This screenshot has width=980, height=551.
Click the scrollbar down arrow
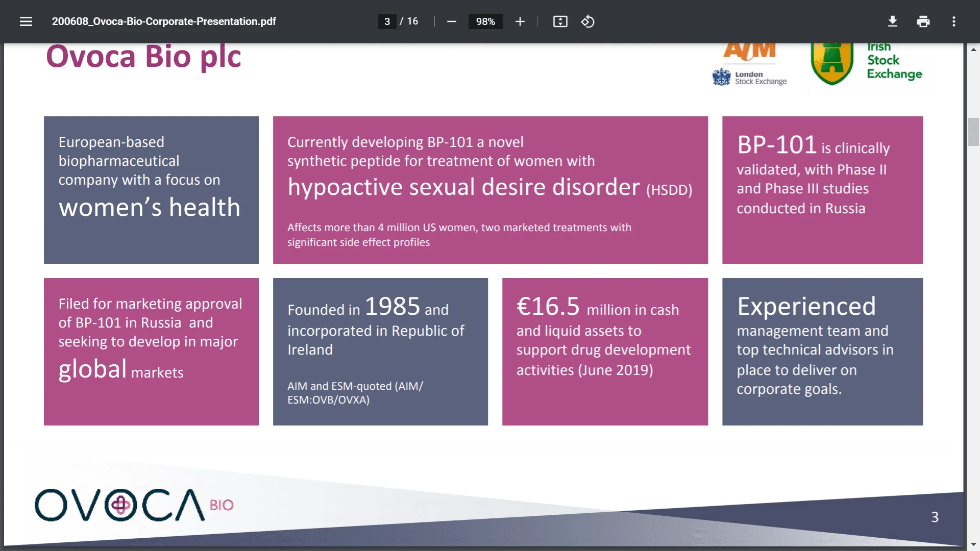(x=973, y=544)
